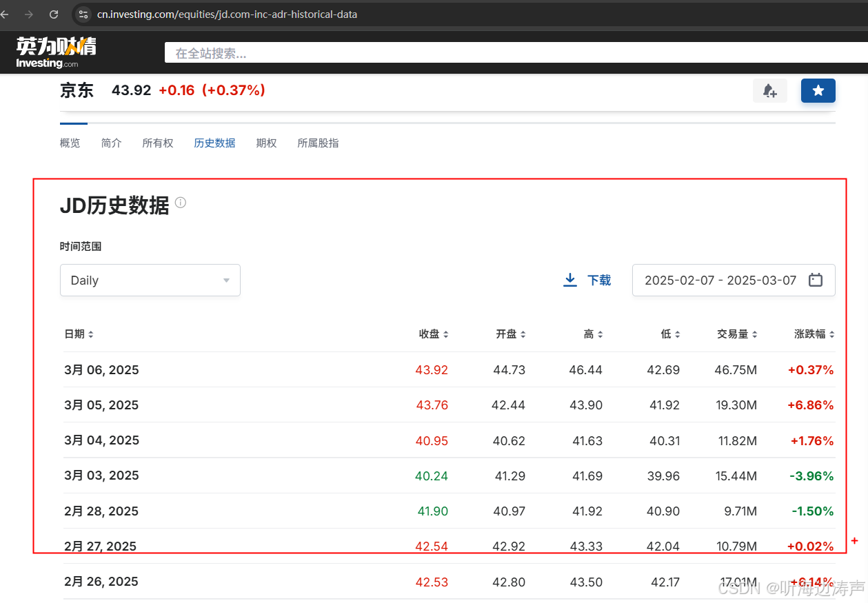Image resolution: width=868 pixels, height=603 pixels.
Task: Click opening price 44.73
Action: click(x=509, y=370)
